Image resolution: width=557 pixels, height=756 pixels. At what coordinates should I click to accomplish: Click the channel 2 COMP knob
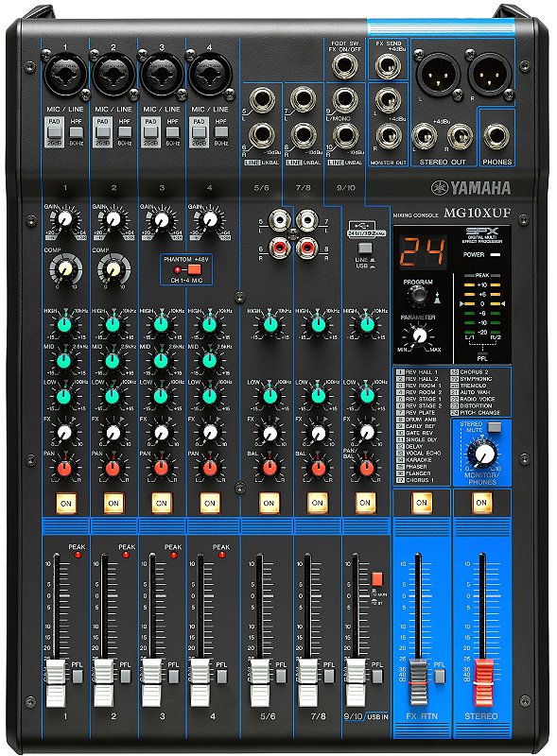[113, 269]
